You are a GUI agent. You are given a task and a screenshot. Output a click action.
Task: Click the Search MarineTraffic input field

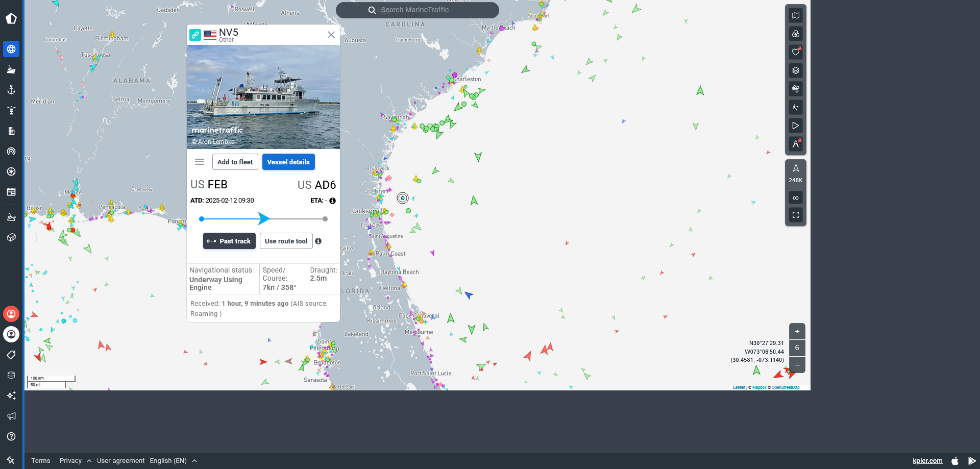tap(417, 10)
